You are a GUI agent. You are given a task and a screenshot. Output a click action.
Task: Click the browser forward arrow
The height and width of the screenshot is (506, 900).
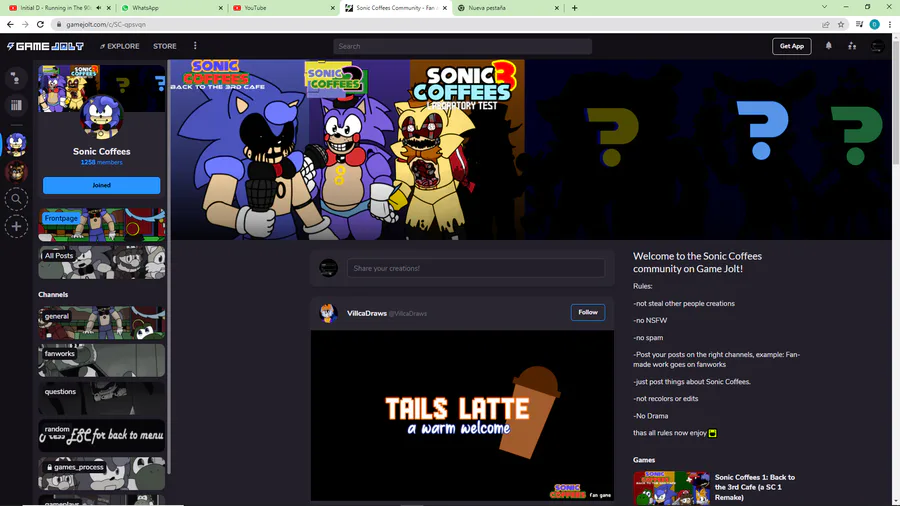click(x=25, y=24)
